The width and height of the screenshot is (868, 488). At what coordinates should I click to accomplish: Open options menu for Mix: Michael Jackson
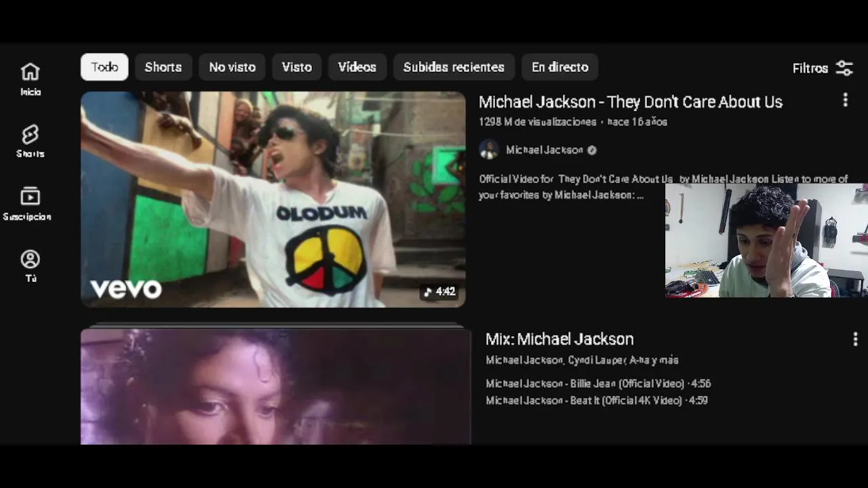855,339
